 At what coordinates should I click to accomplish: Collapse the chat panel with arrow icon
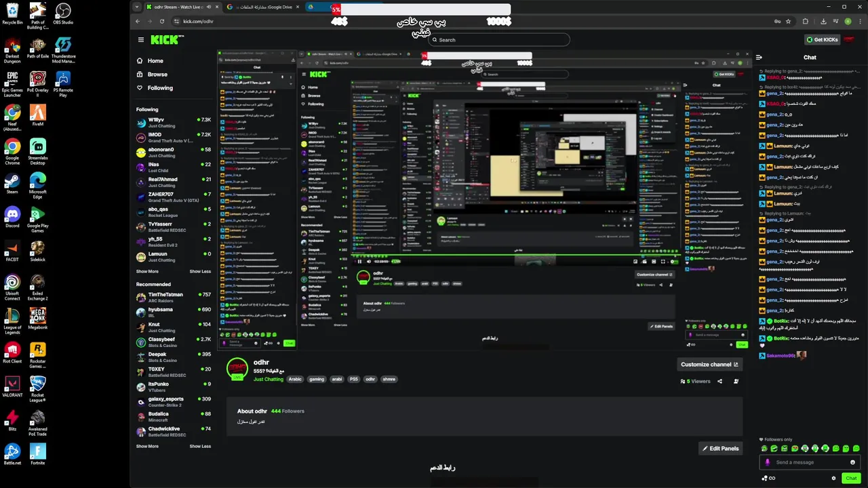point(759,58)
